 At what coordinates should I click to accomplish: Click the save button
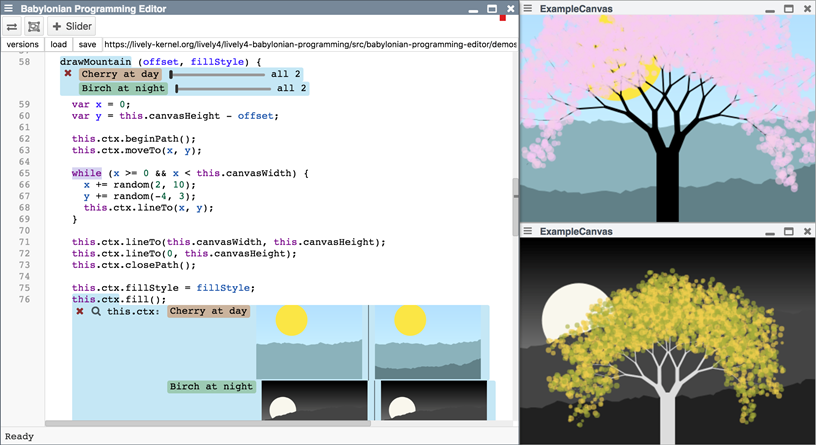pos(88,44)
